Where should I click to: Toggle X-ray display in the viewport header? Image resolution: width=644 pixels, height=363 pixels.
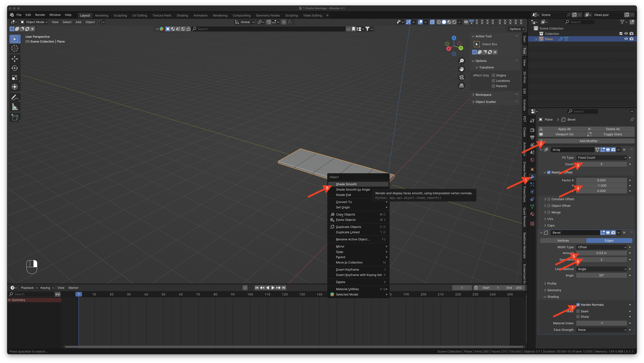(432, 22)
